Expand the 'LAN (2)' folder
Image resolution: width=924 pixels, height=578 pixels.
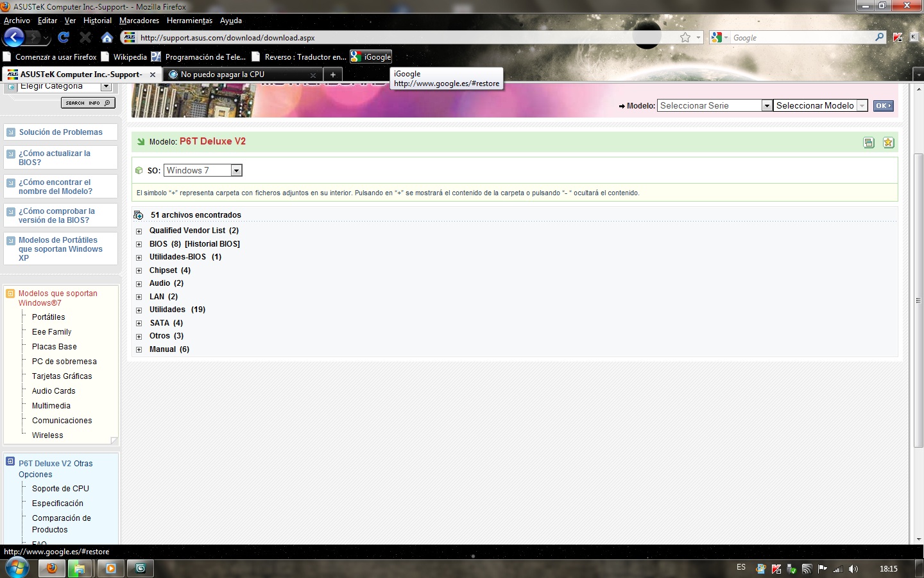pyautogui.click(x=139, y=297)
